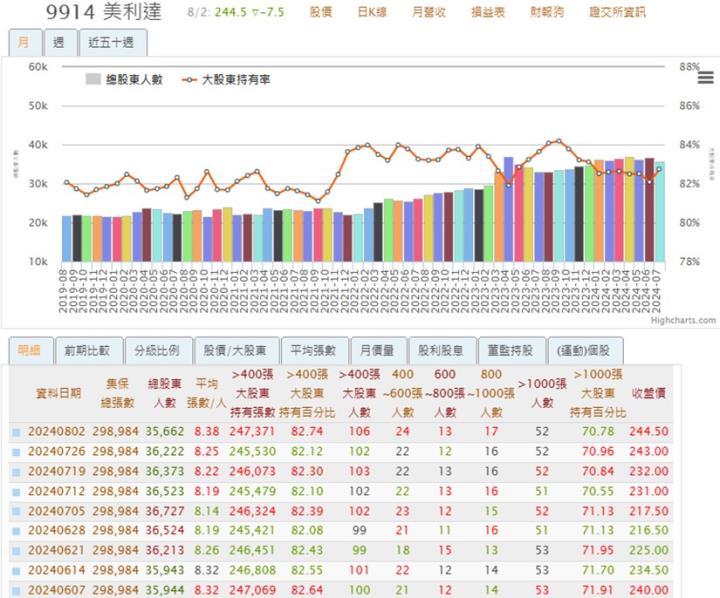
Task: Click the date cell 20240726
Action: (x=56, y=451)
